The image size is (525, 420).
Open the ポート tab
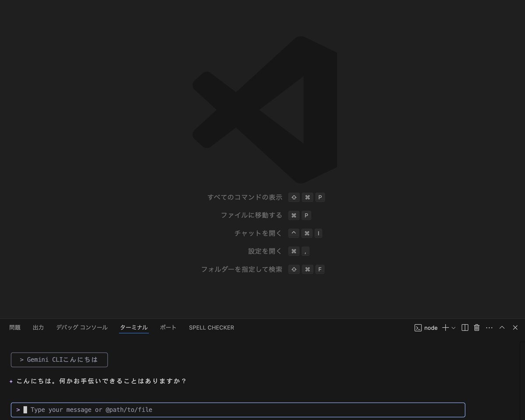point(168,328)
